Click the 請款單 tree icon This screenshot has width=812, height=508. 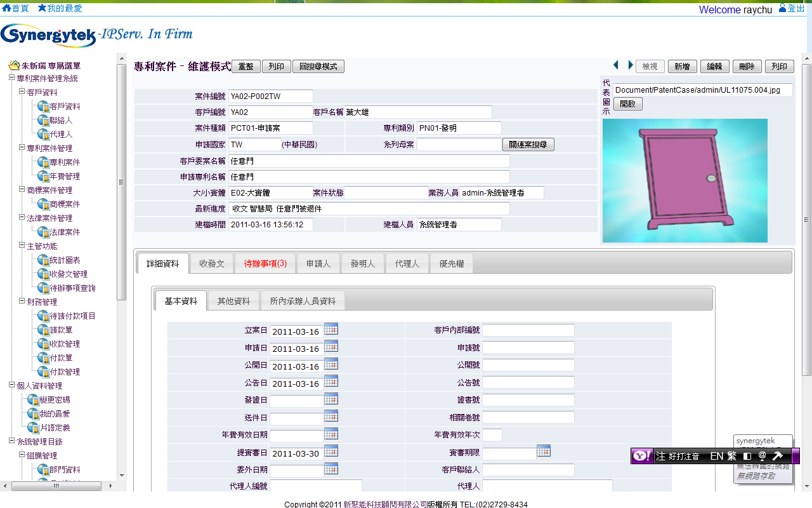[x=43, y=330]
